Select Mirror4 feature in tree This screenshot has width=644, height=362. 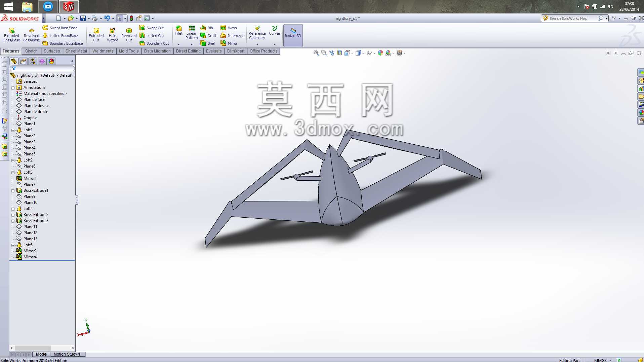tap(30, 257)
